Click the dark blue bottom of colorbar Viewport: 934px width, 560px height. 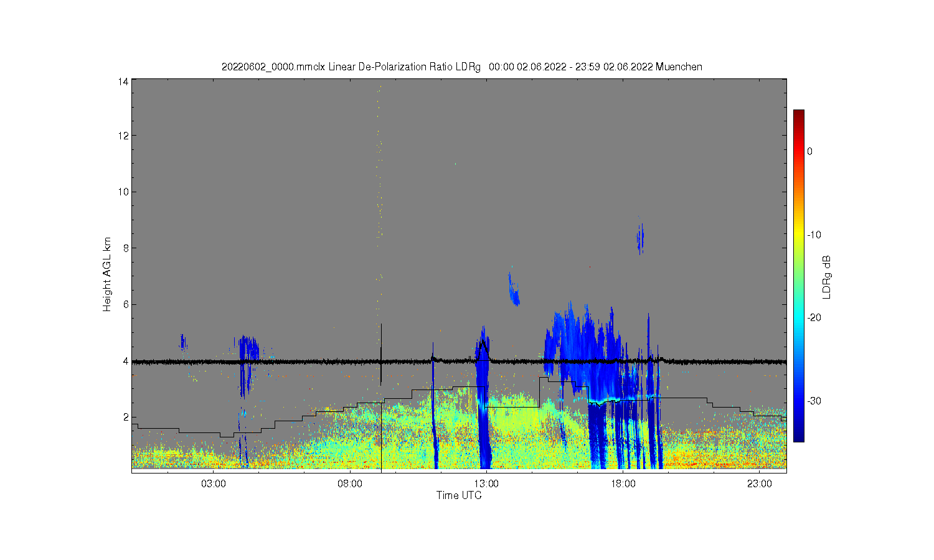798,437
